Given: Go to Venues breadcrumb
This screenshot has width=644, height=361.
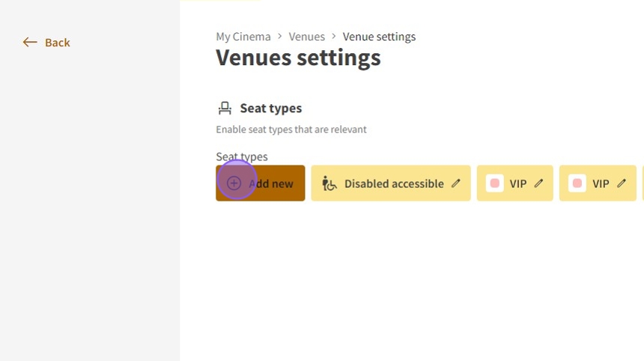Looking at the screenshot, I should [306, 37].
